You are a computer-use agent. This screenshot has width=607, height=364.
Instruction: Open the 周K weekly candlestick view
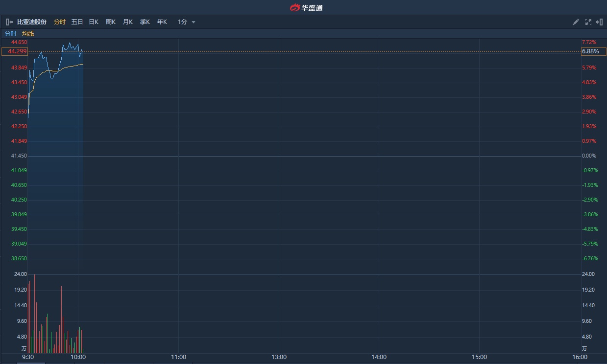(111, 22)
